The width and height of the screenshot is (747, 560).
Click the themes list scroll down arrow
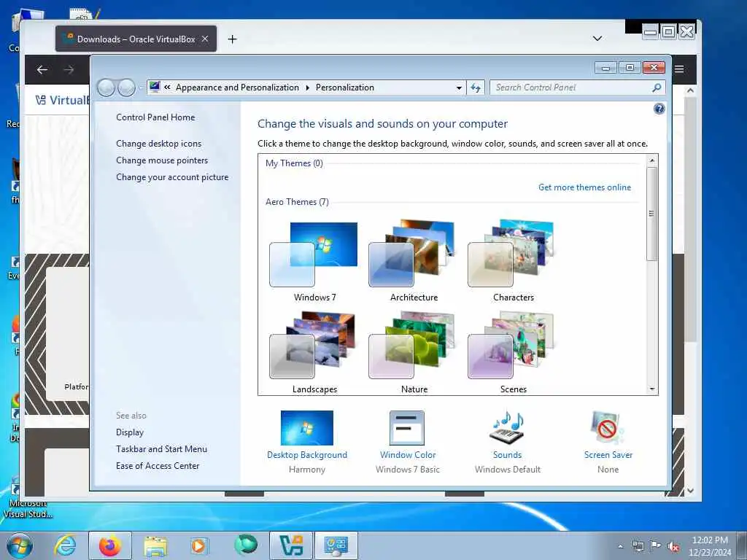click(x=652, y=389)
